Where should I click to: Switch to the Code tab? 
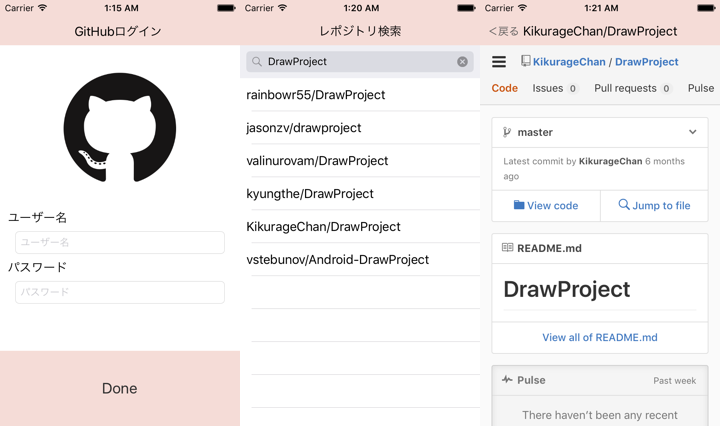pos(505,88)
